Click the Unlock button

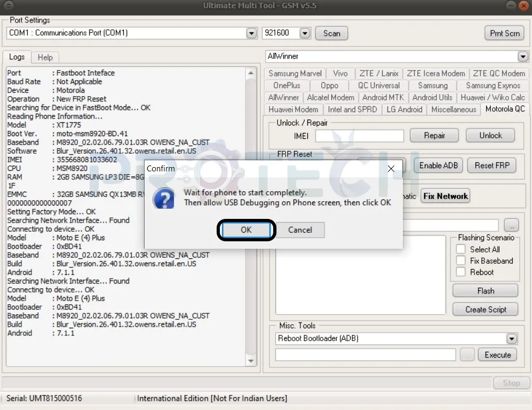[x=490, y=136]
